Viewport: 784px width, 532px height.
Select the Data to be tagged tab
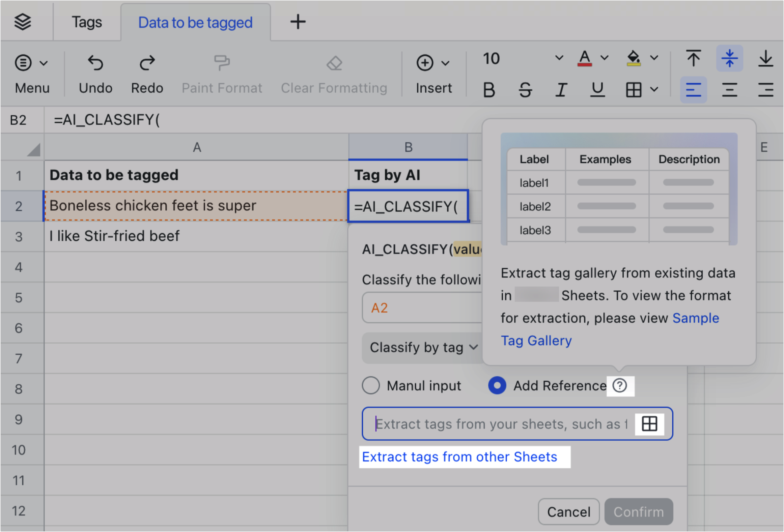[x=195, y=22]
